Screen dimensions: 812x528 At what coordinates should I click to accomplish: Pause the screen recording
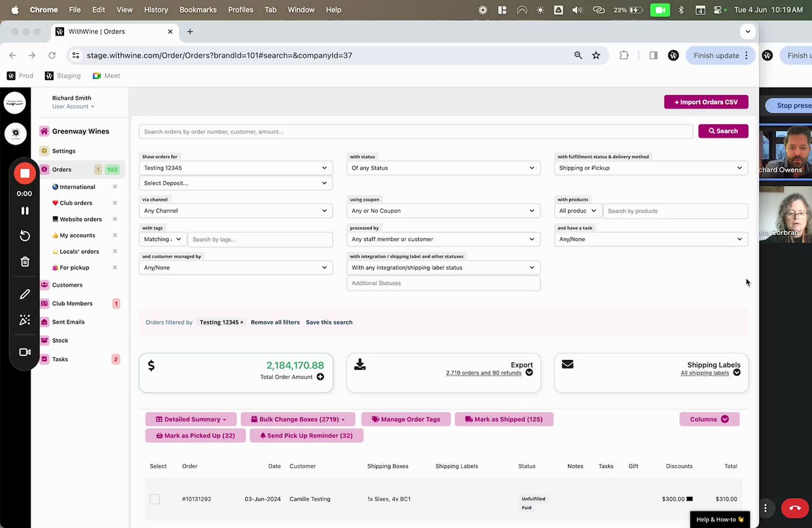[25, 211]
